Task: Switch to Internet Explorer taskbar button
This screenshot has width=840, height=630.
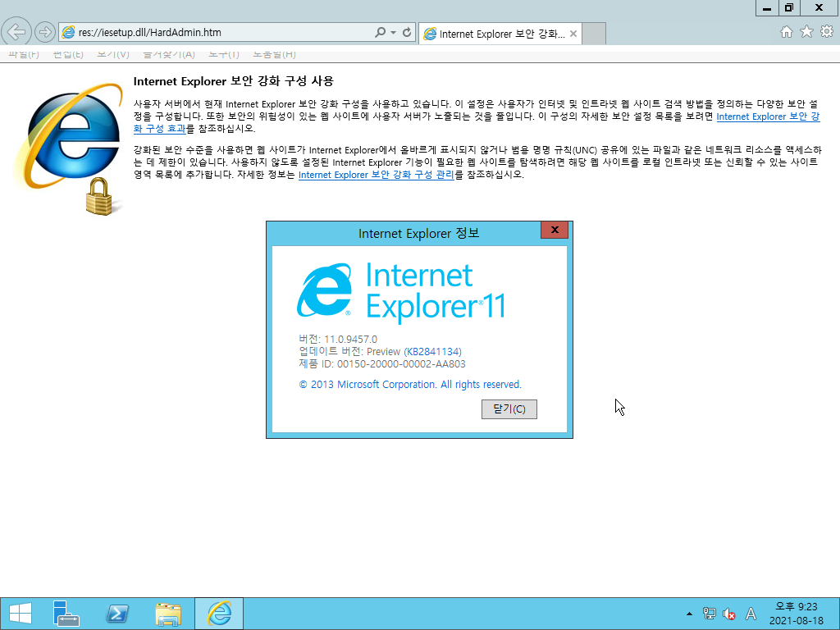Action: pyautogui.click(x=219, y=614)
